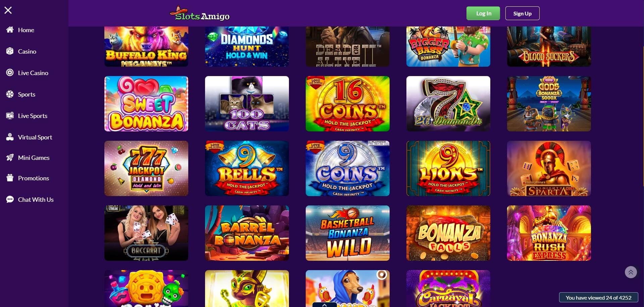Click the Promotions gift box icon

pos(10,178)
